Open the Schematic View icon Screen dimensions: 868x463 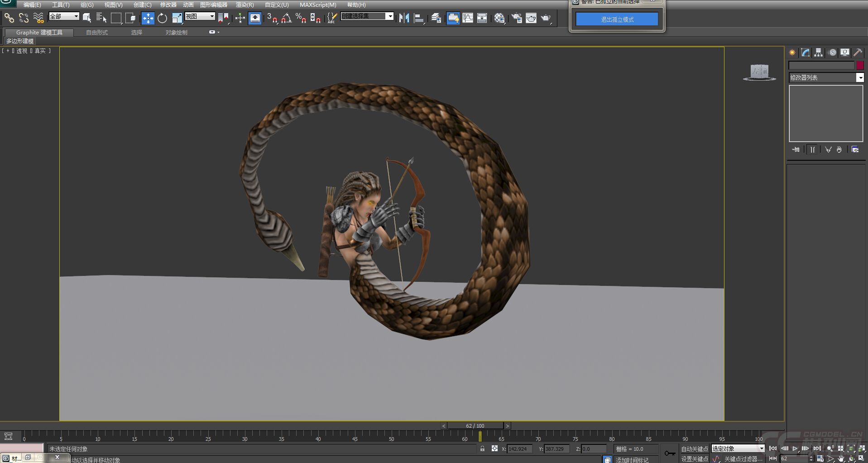[x=482, y=18]
